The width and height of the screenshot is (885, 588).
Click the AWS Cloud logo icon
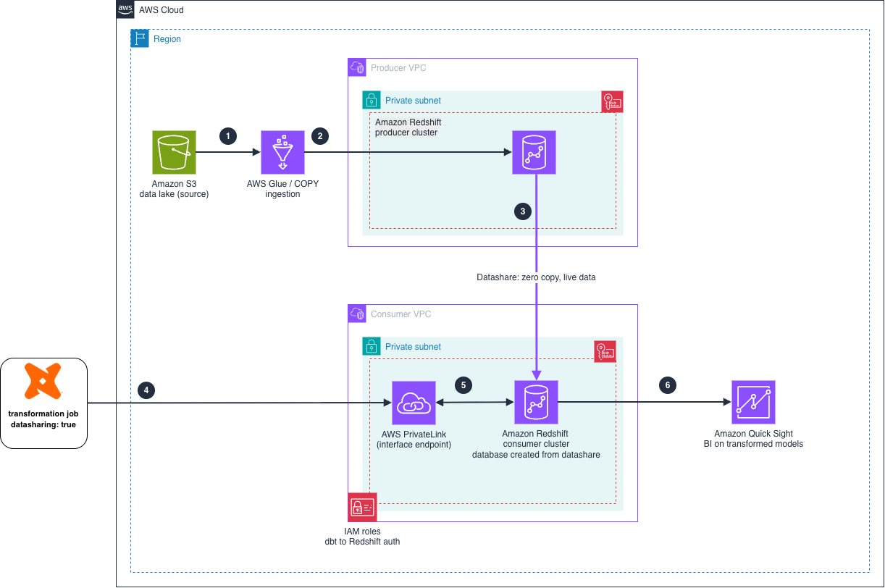[125, 9]
